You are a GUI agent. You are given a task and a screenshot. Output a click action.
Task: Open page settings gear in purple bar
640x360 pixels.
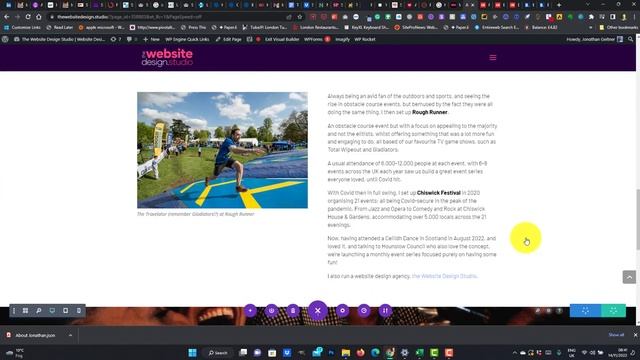[x=342, y=311]
